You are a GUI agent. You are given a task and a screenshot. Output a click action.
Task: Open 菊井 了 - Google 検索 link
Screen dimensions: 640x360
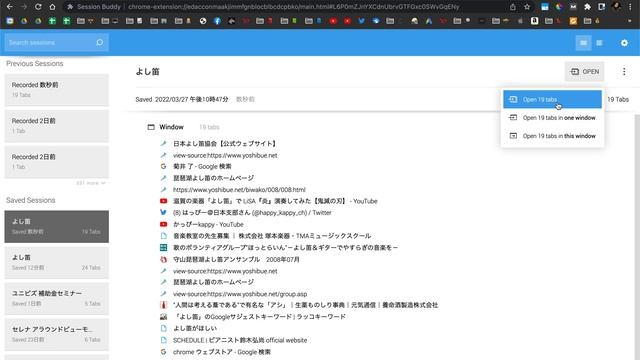pyautogui.click(x=202, y=167)
